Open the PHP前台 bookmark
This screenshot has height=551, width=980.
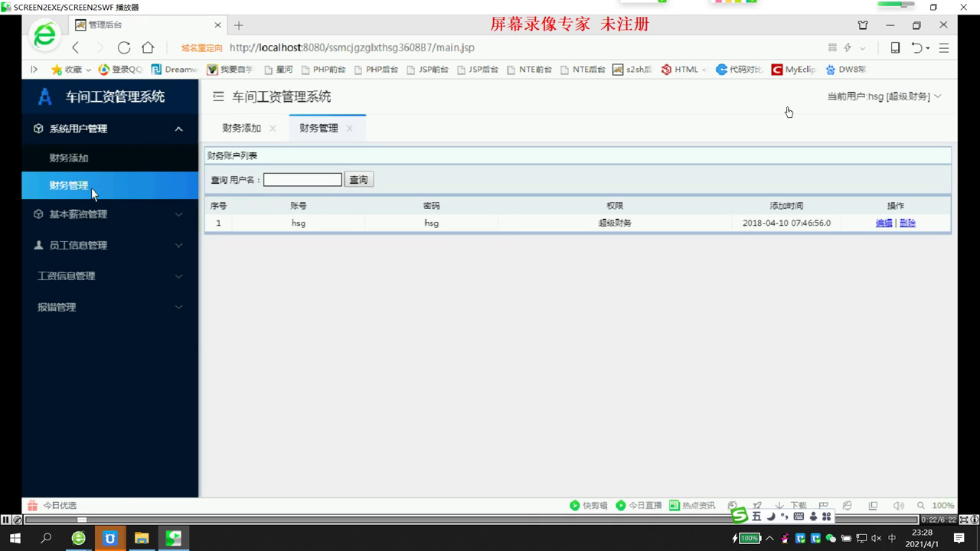point(323,70)
